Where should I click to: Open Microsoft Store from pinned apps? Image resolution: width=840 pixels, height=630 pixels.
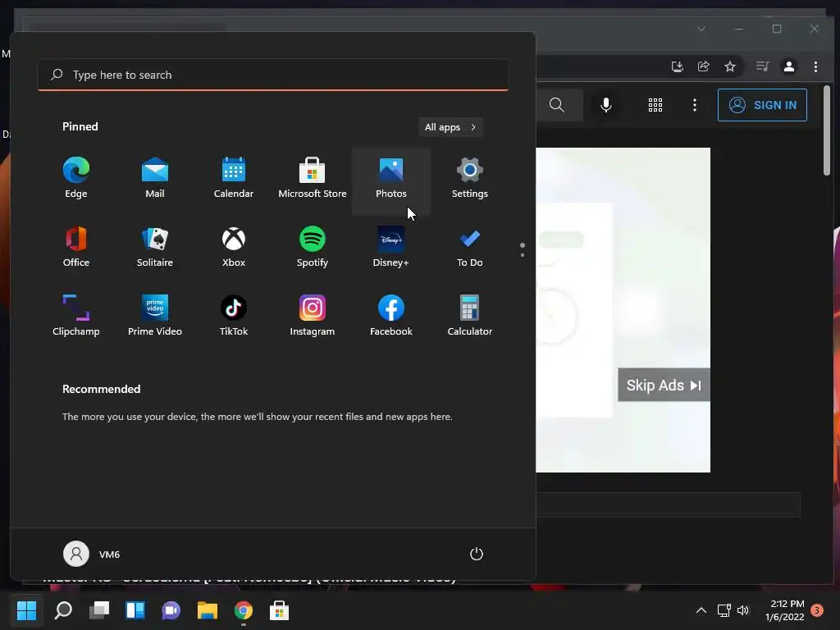point(313,178)
